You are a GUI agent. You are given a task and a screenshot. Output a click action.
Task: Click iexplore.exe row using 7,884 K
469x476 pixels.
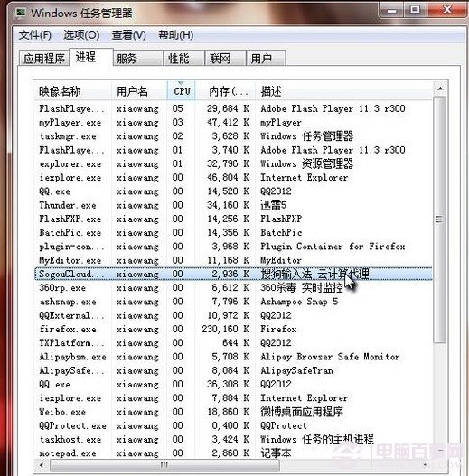[x=233, y=398]
